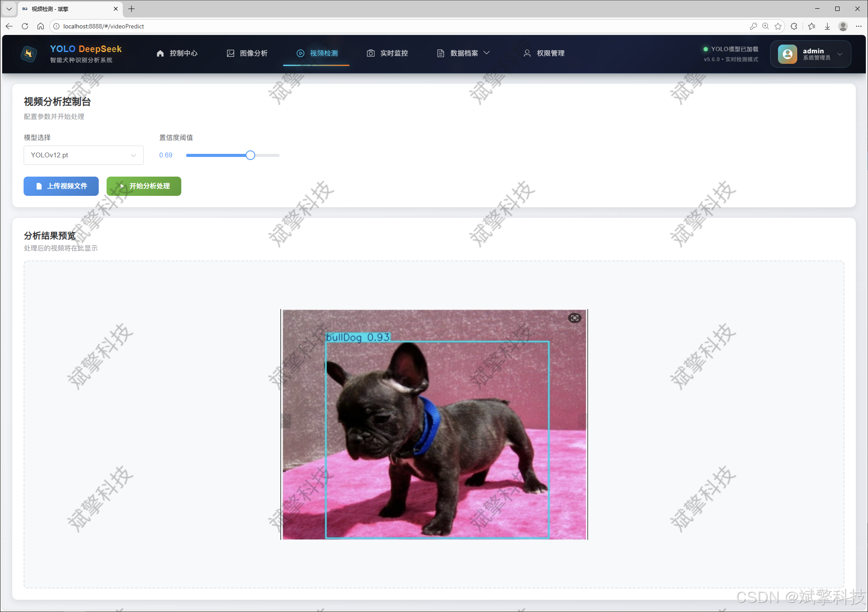Click browser refresh icon
Viewport: 868px width, 612px height.
(x=25, y=26)
